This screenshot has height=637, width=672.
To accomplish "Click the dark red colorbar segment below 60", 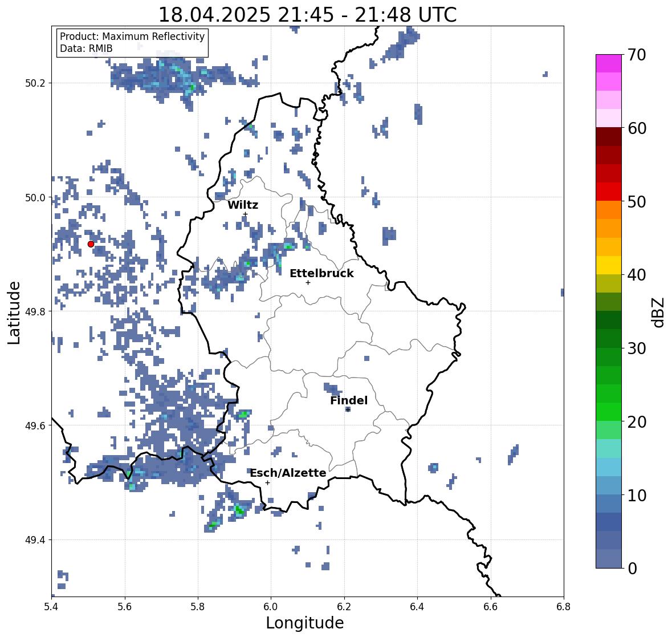I will click(x=609, y=136).
